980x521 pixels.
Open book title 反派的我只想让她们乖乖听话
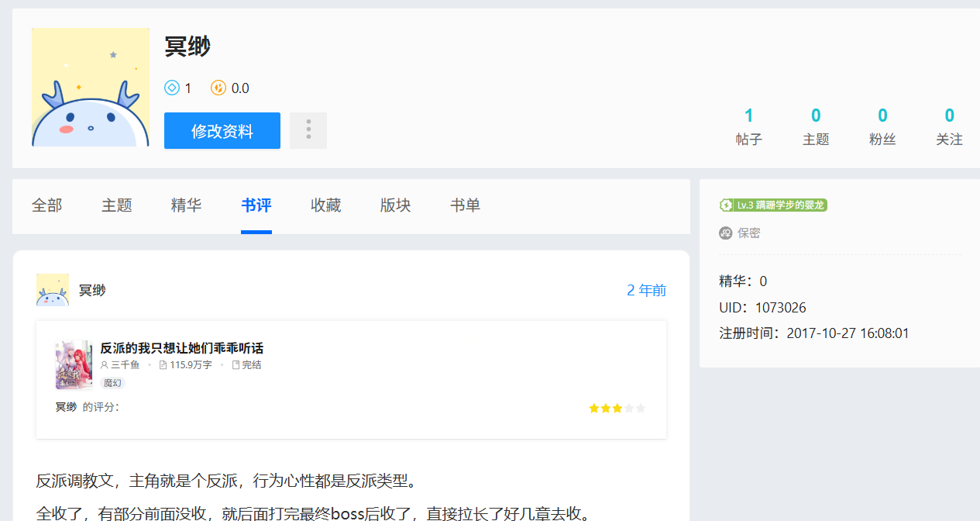pos(182,348)
